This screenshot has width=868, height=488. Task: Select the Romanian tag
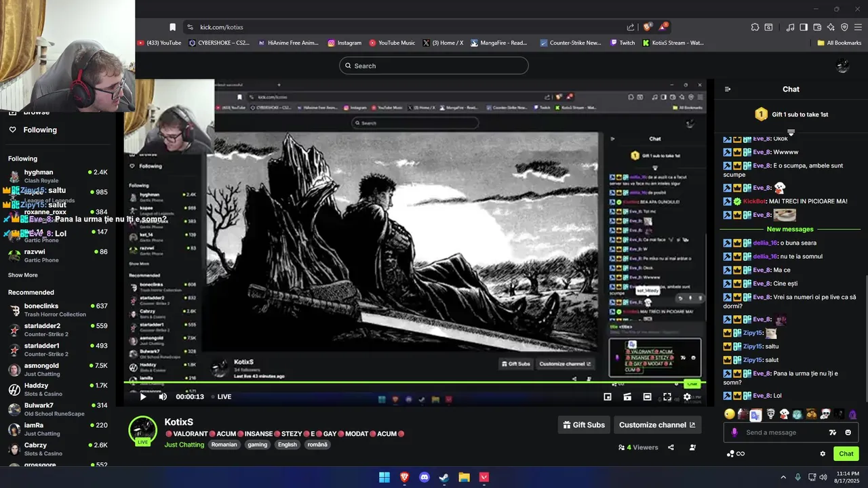click(x=224, y=445)
